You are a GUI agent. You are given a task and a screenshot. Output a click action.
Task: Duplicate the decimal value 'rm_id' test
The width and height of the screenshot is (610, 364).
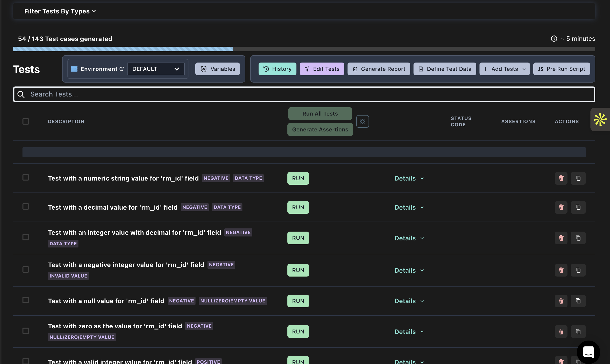pyautogui.click(x=578, y=207)
